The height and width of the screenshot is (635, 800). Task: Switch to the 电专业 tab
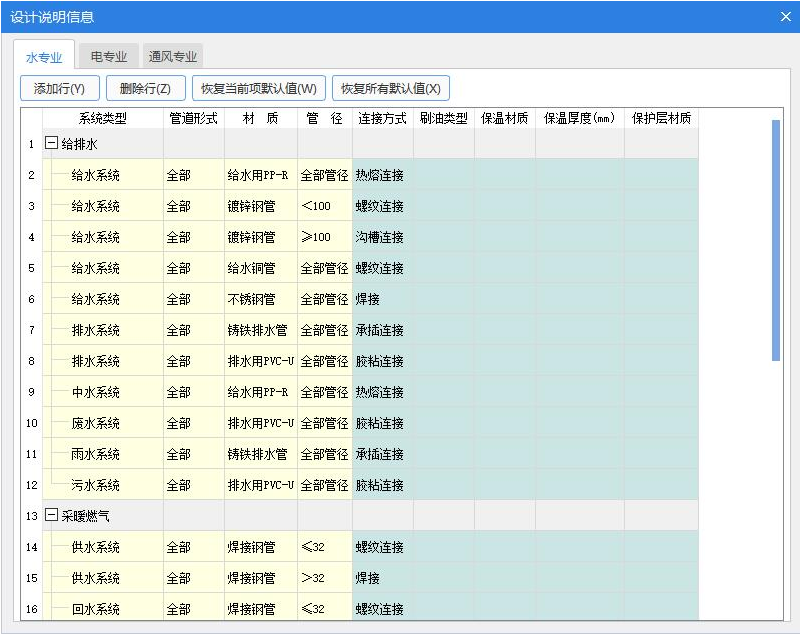109,57
